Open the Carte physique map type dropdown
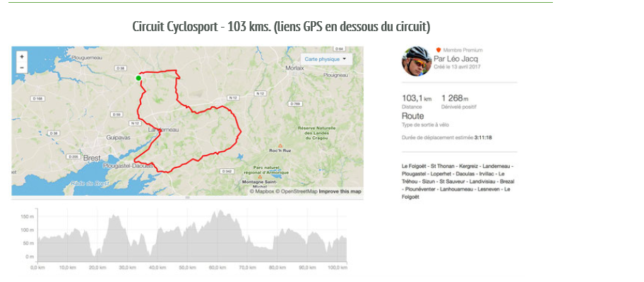 (326, 59)
